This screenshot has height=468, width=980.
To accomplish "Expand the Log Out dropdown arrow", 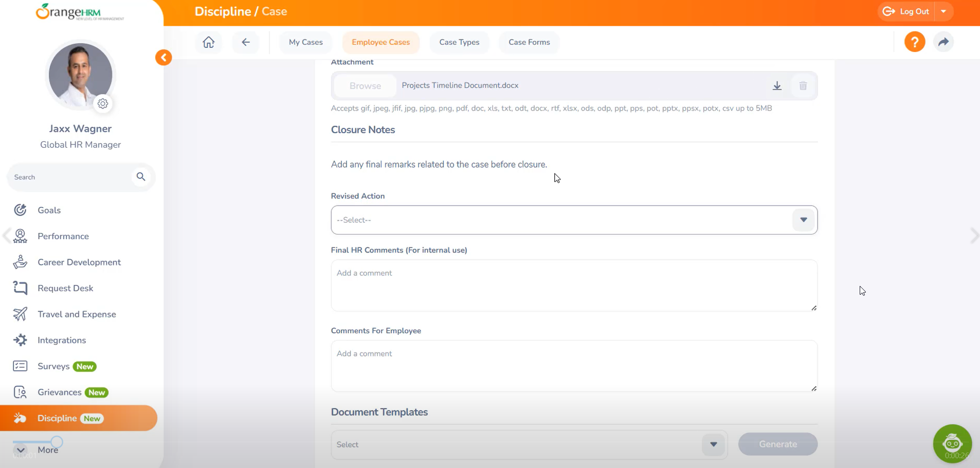I will click(x=943, y=11).
